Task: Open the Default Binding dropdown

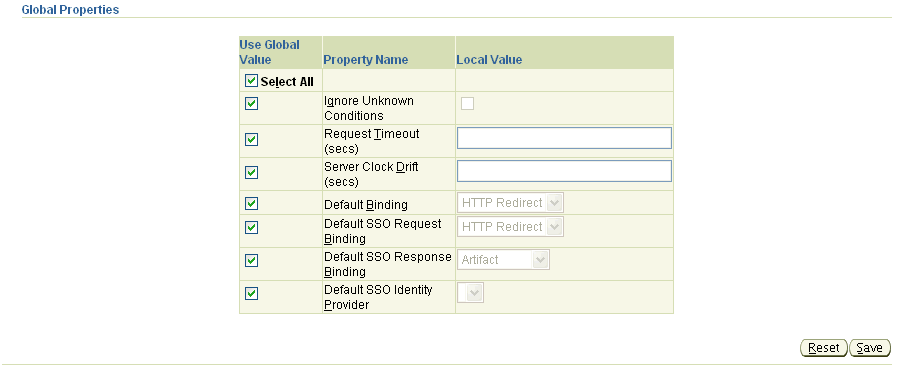Action: 510,203
